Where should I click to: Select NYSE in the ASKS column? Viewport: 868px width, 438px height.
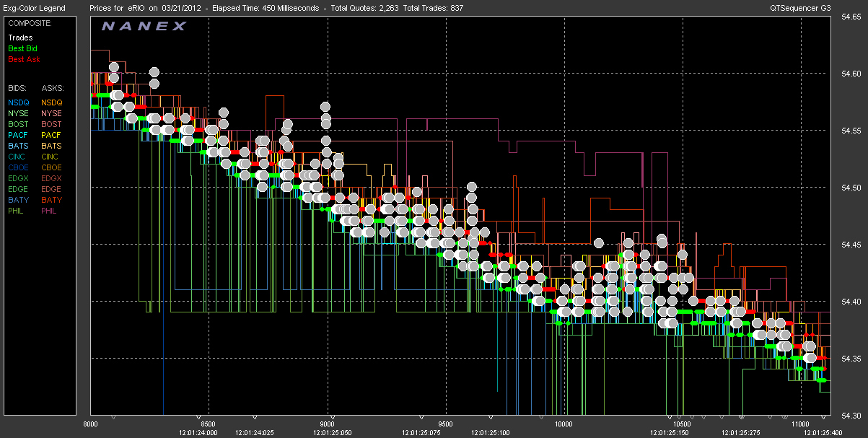pyautogui.click(x=51, y=113)
